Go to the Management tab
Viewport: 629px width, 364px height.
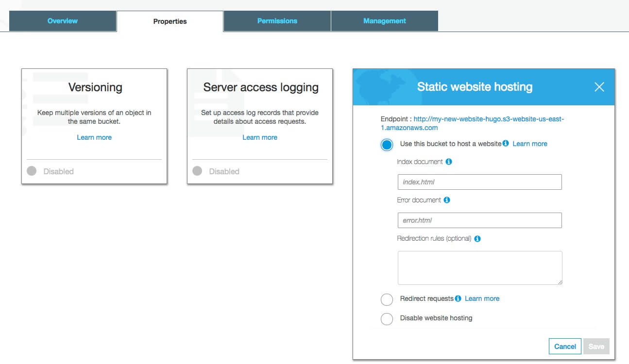[x=385, y=21]
